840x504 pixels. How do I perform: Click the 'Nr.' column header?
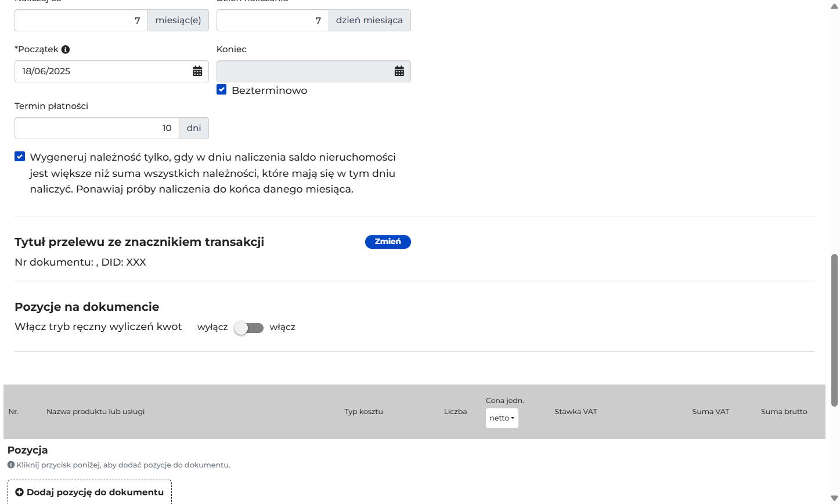coord(13,412)
